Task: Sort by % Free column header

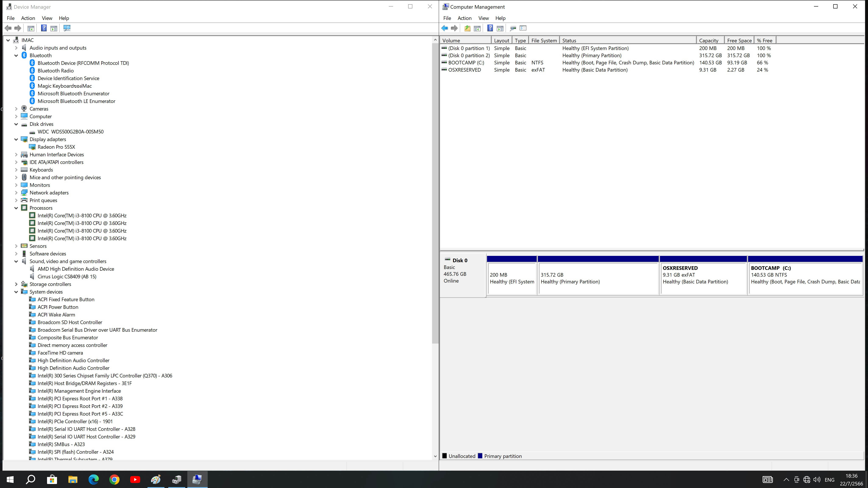Action: click(765, 40)
